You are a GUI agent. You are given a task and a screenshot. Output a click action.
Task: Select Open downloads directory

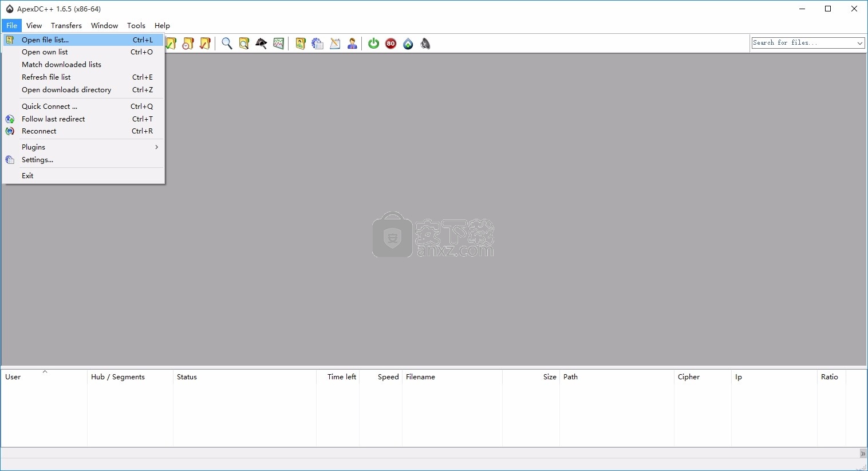pos(84,90)
